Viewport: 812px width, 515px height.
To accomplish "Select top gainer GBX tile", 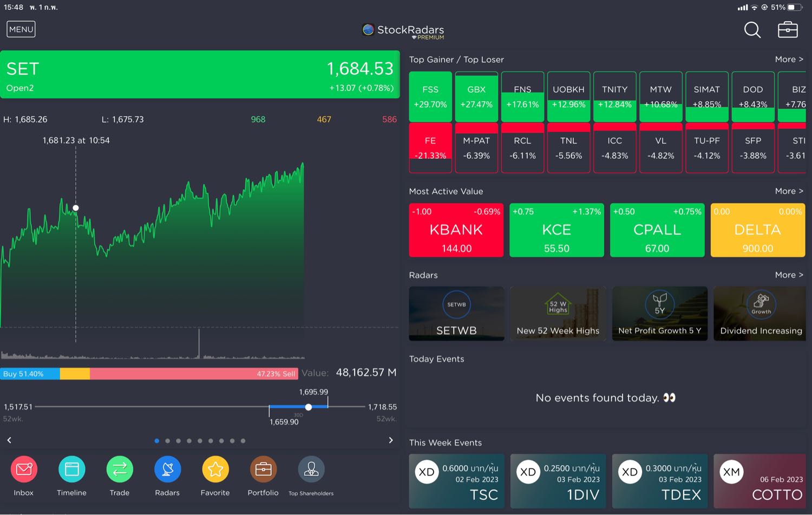I will (476, 96).
